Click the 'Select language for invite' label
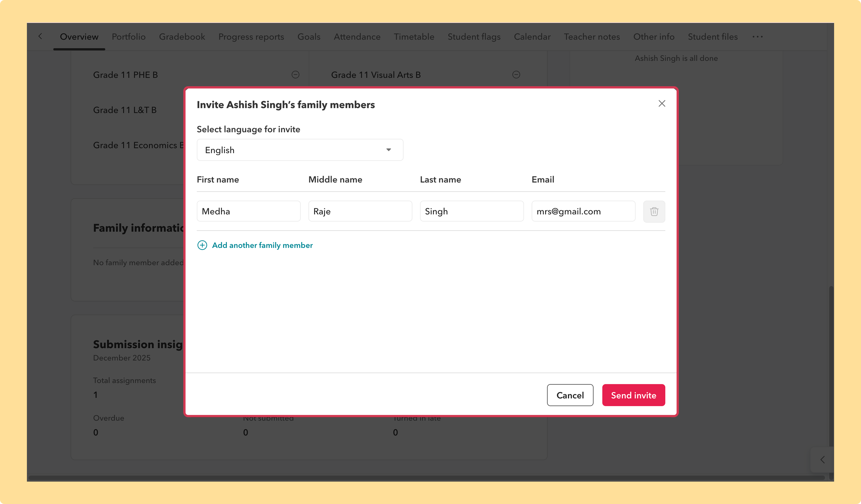Viewport: 861px width, 504px height. (x=248, y=129)
